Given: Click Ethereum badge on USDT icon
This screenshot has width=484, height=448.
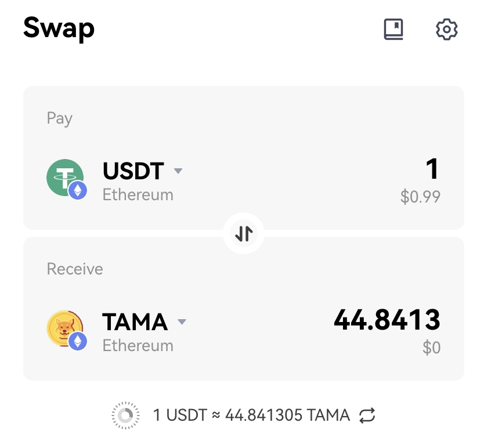Looking at the screenshot, I should pos(78,190).
